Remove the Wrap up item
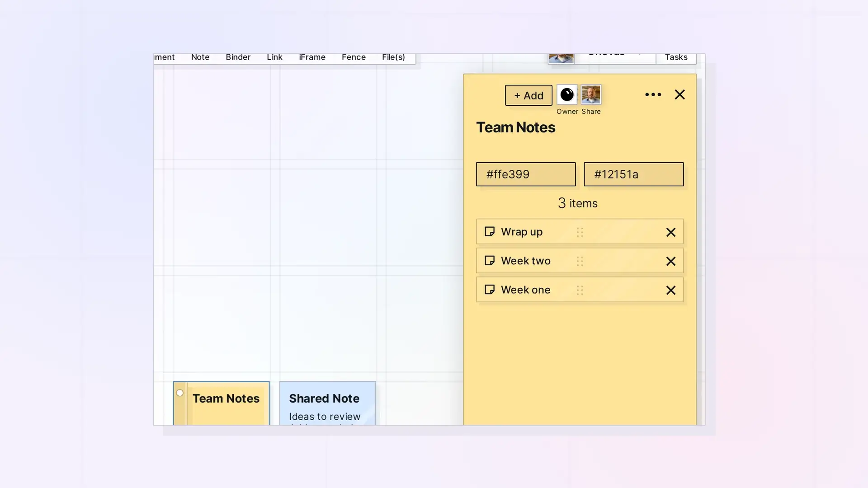Screen dimensions: 868x488 [x=671, y=232]
